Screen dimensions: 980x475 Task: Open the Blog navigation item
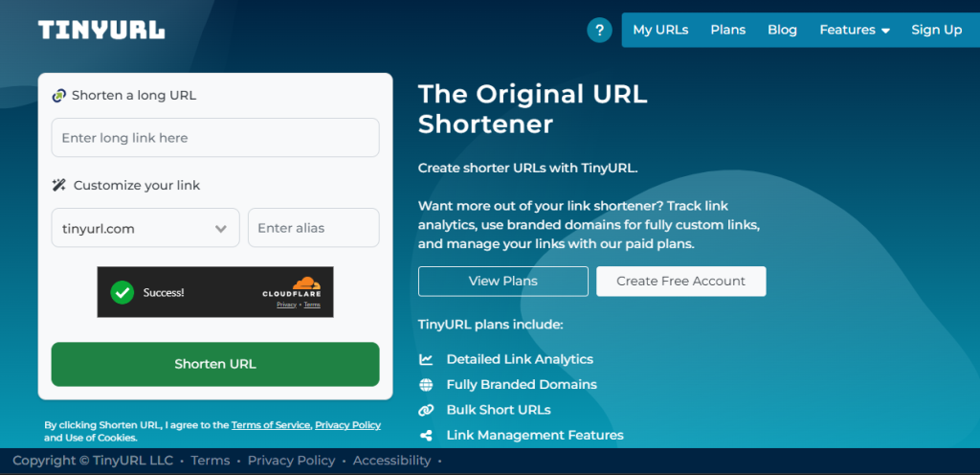click(x=783, y=30)
